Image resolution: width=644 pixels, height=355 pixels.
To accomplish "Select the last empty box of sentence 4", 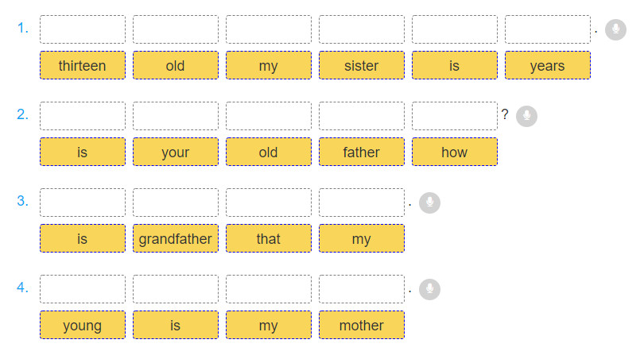I will pyautogui.click(x=362, y=289).
